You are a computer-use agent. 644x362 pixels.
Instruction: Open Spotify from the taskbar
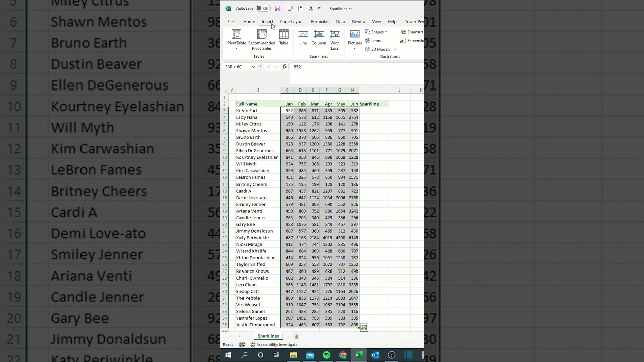pos(326,355)
